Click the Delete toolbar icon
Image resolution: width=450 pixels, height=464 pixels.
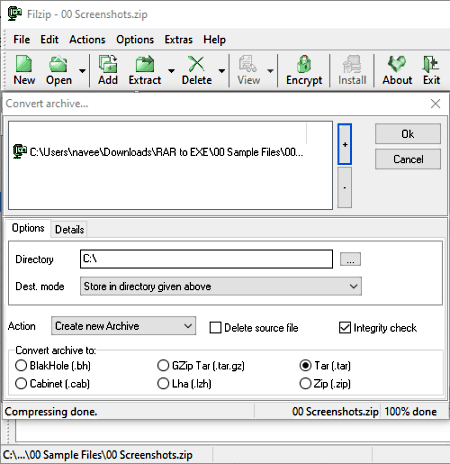coord(197,70)
